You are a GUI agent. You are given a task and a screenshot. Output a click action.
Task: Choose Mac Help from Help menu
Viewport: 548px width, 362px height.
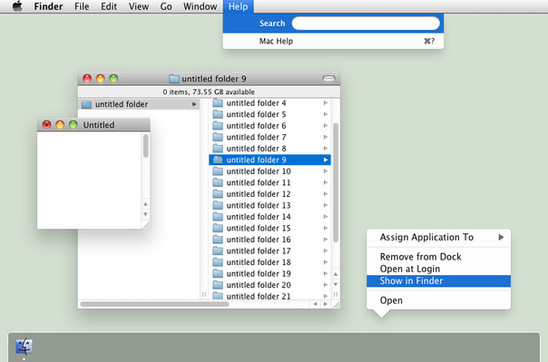tap(333, 41)
